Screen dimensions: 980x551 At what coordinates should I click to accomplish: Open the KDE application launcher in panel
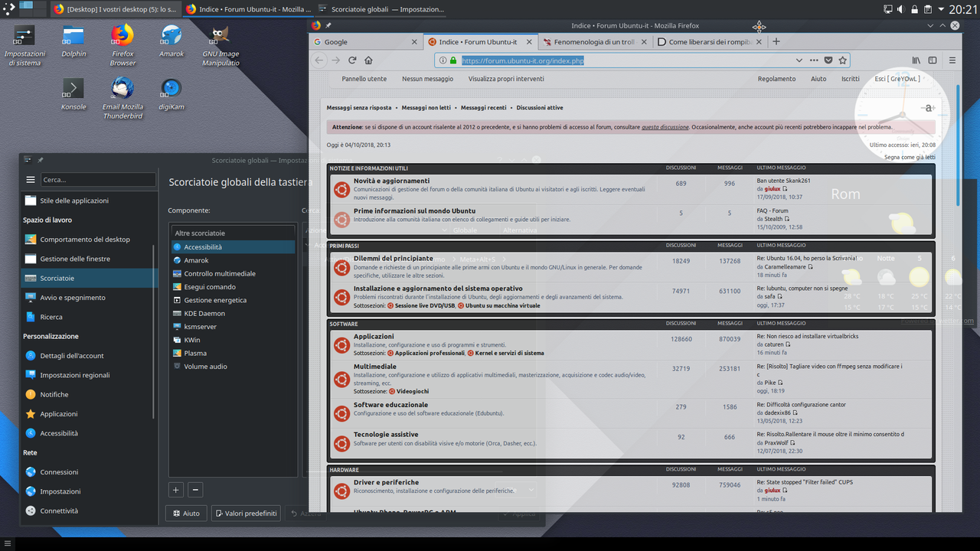tap(8, 9)
